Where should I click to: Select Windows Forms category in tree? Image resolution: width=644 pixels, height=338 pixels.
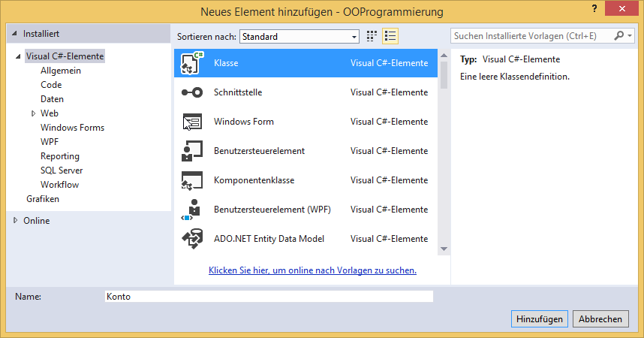pos(72,128)
